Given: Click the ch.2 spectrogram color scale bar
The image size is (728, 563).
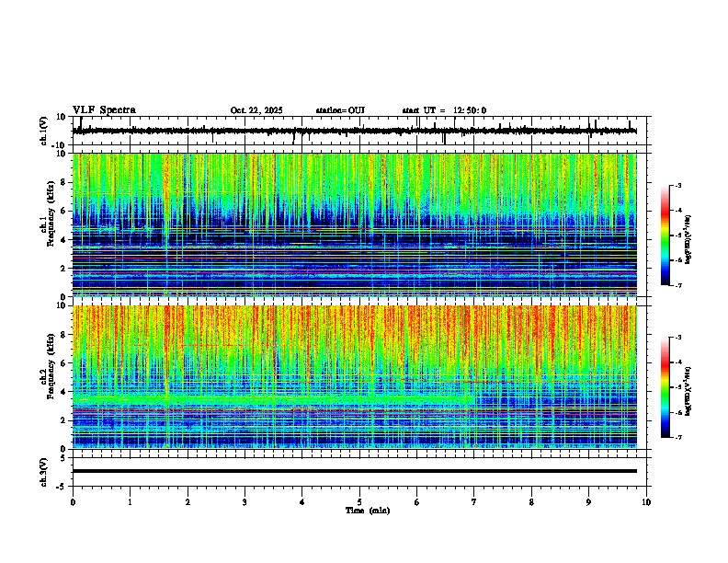Looking at the screenshot, I should (x=665, y=387).
